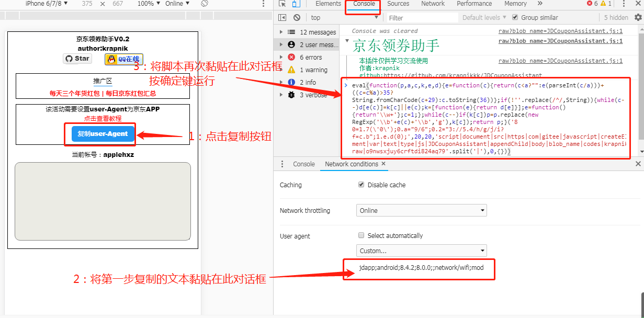Screen dimensions: 644x318
Task: Click the rotate device orientation icon
Action: click(205, 4)
